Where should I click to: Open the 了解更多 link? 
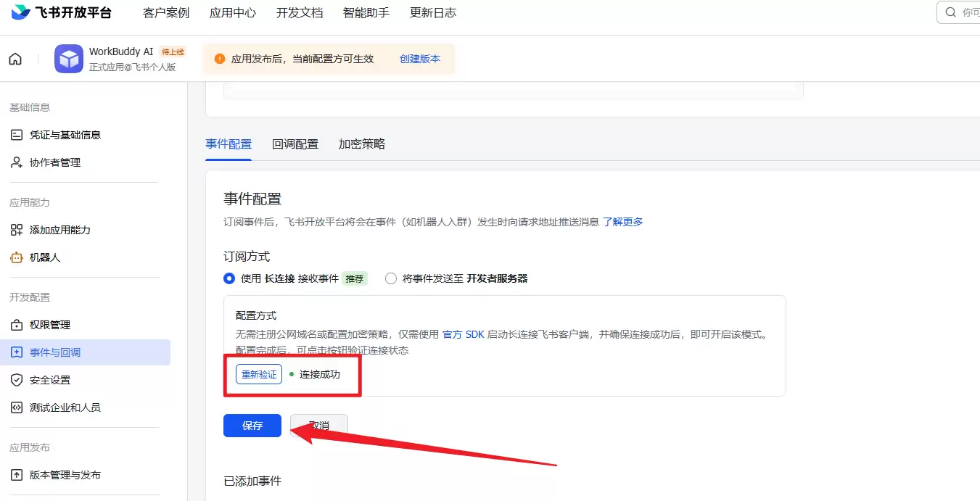pyautogui.click(x=623, y=222)
